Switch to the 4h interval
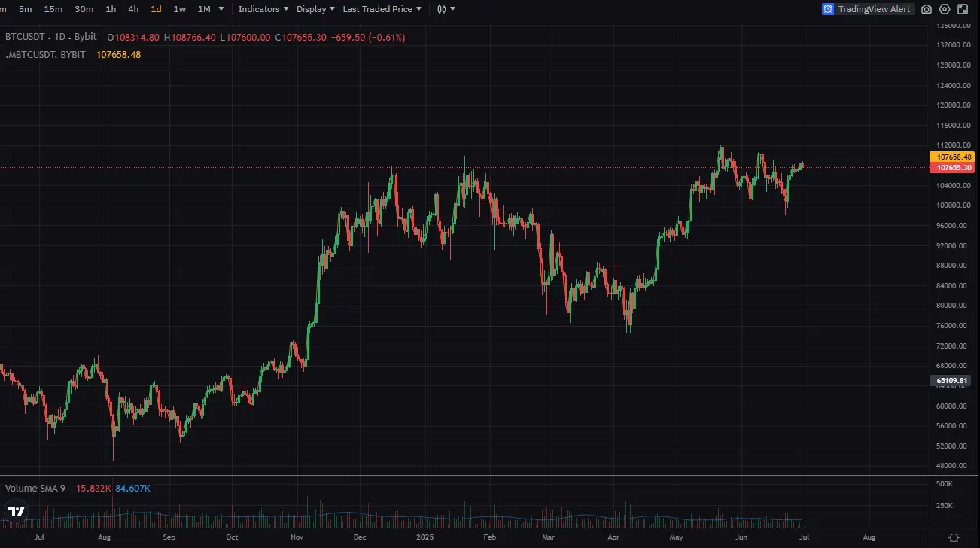The height and width of the screenshot is (548, 980). (x=133, y=9)
